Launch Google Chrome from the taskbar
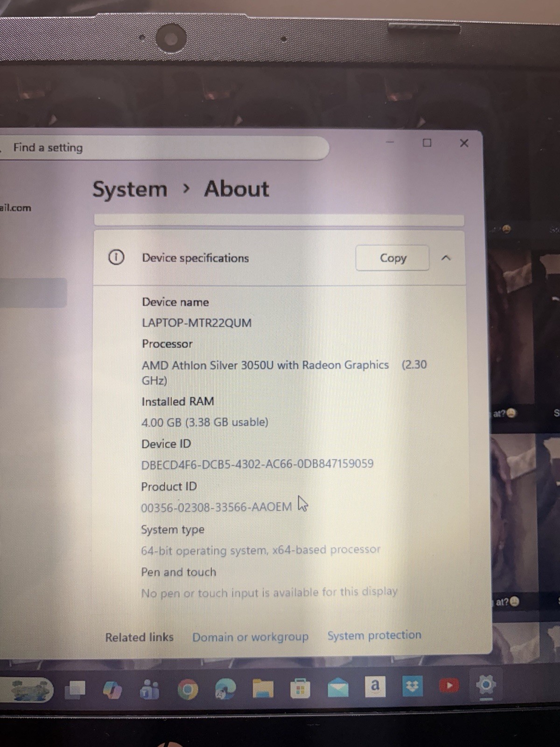 point(188,690)
